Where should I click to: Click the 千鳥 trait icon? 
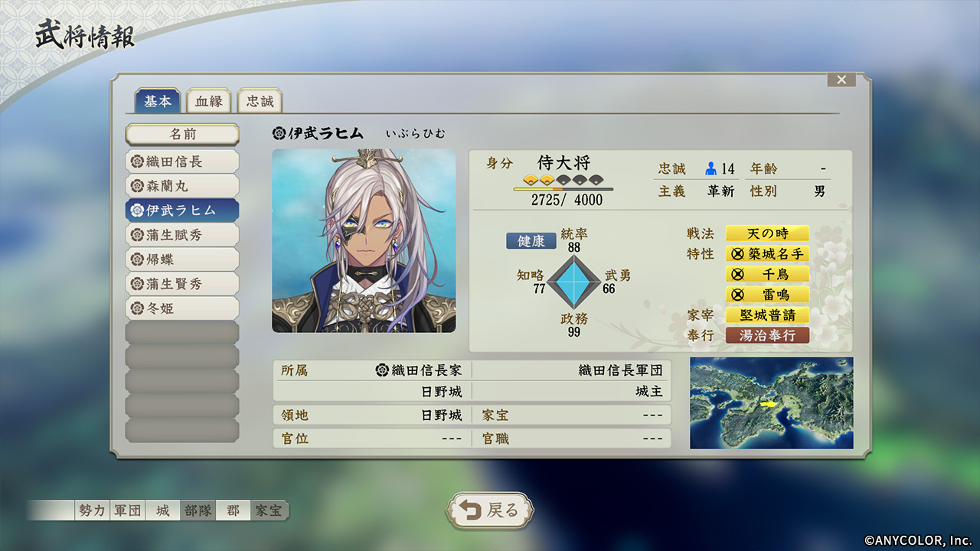pyautogui.click(x=737, y=275)
